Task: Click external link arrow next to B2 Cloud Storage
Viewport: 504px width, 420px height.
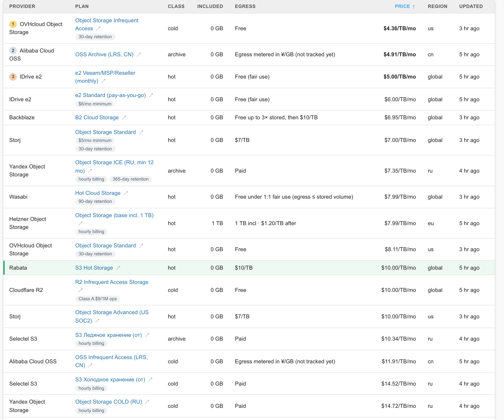Action: click(x=124, y=118)
